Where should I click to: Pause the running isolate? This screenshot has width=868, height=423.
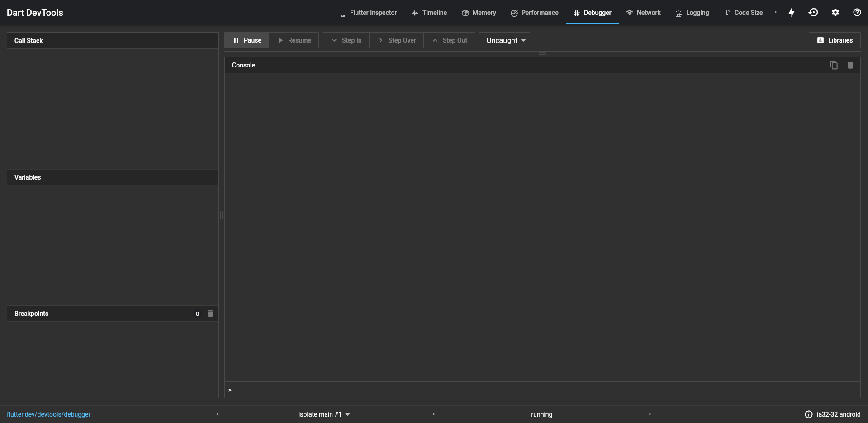click(247, 40)
